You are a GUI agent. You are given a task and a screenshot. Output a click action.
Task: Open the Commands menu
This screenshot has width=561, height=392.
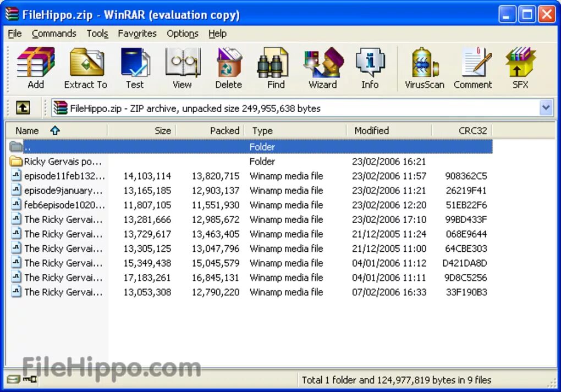pos(54,34)
